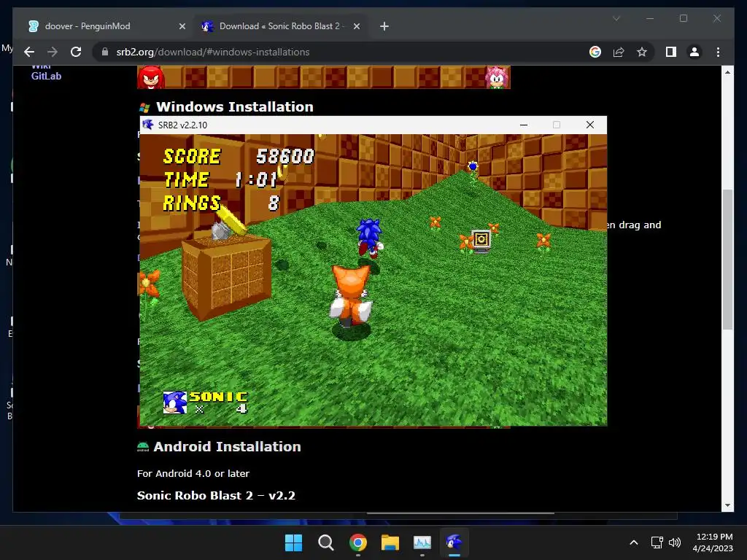Screen dimensions: 747x560
Task: Click the vertical scrollbar thumb of the webpage
Action: click(x=727, y=260)
